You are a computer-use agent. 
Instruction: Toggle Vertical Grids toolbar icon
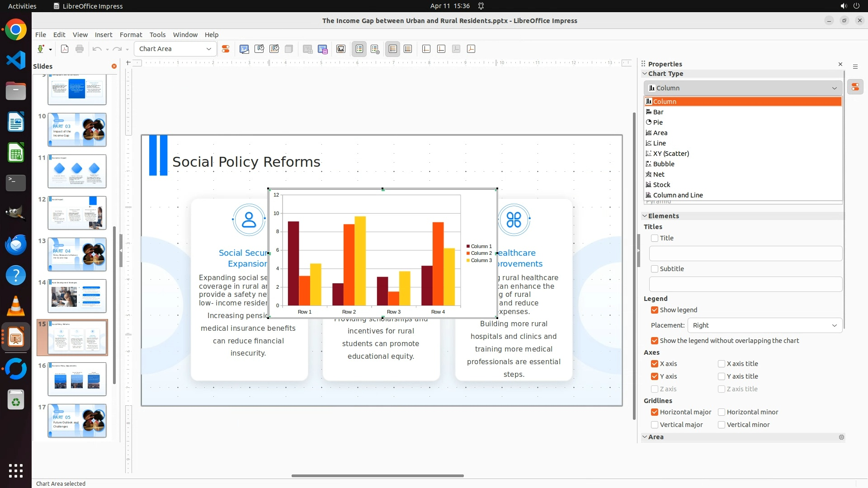click(x=408, y=49)
